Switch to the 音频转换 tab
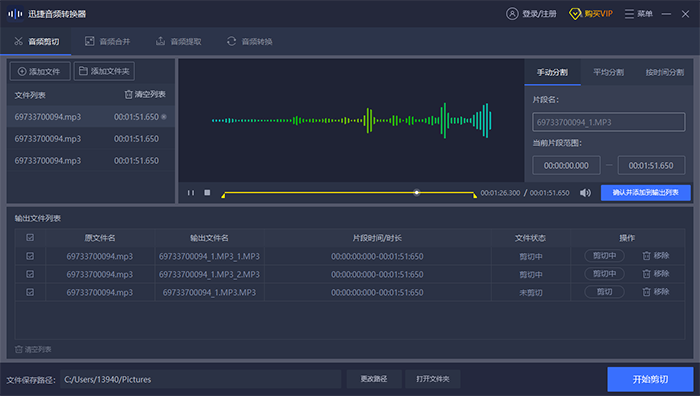The height and width of the screenshot is (396, 700). coord(250,42)
